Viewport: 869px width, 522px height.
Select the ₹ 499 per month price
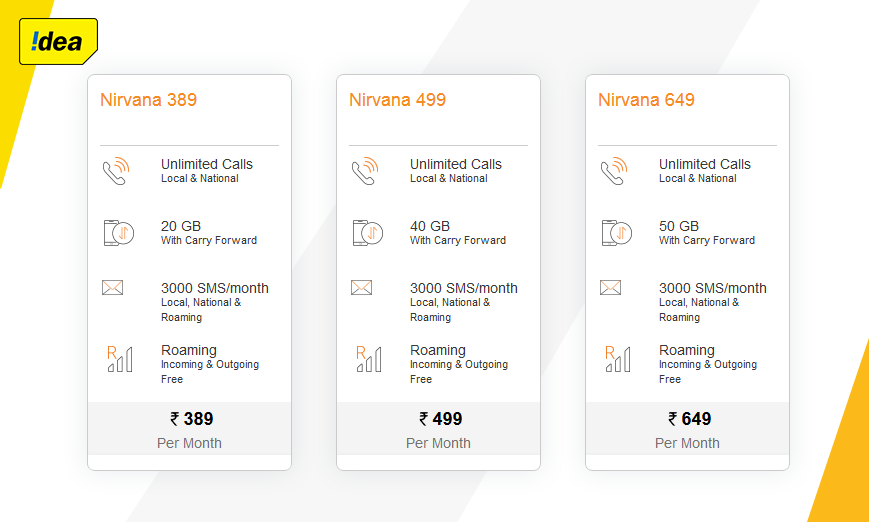(438, 429)
